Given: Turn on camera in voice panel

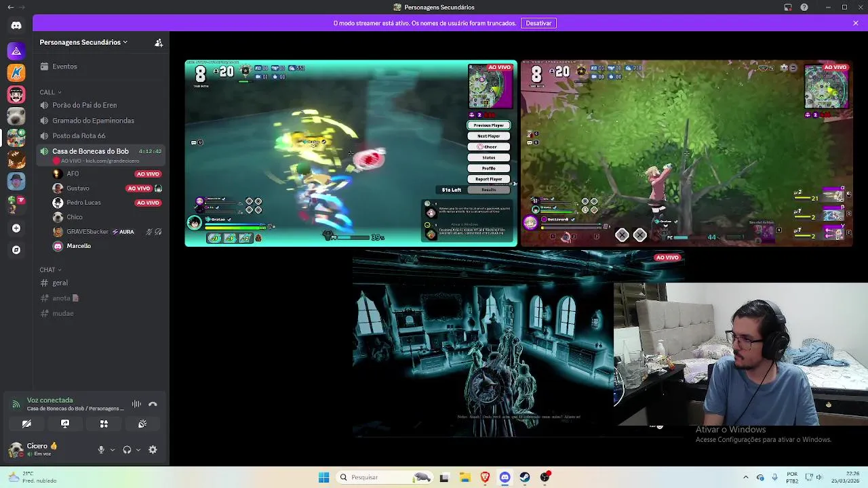Looking at the screenshot, I should [26, 424].
